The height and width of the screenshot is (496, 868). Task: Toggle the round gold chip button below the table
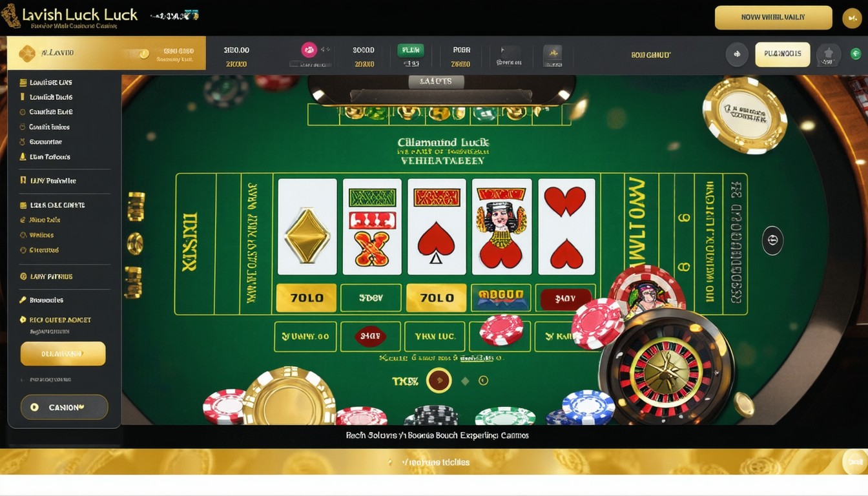[x=439, y=380]
